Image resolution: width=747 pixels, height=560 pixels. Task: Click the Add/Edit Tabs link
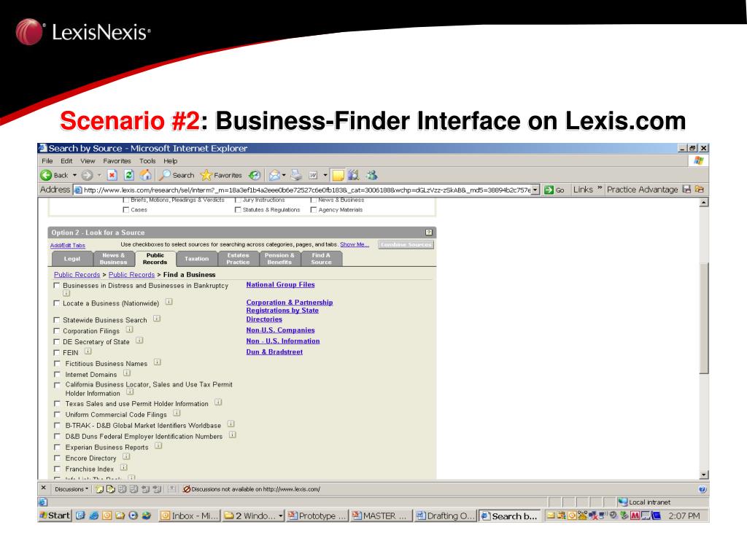click(x=68, y=246)
